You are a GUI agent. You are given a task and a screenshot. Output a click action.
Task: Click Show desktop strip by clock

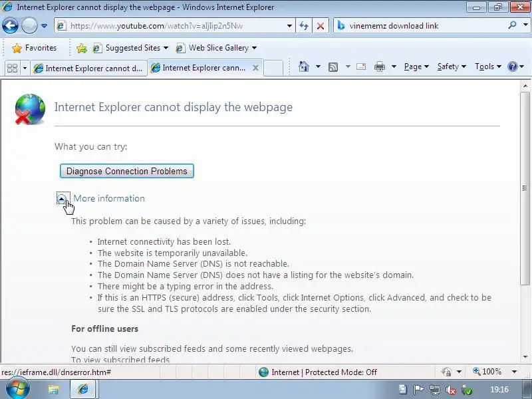(527, 390)
